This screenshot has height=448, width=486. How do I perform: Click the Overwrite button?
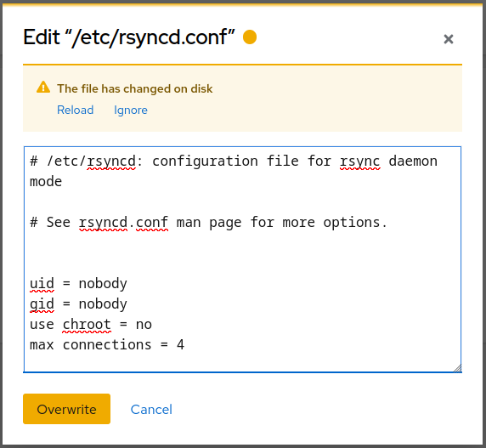tap(66, 409)
